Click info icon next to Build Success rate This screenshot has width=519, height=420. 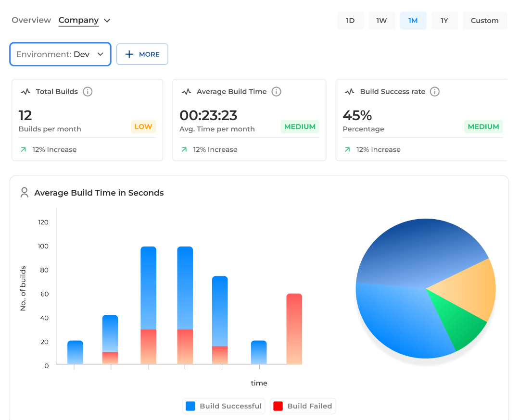(435, 92)
